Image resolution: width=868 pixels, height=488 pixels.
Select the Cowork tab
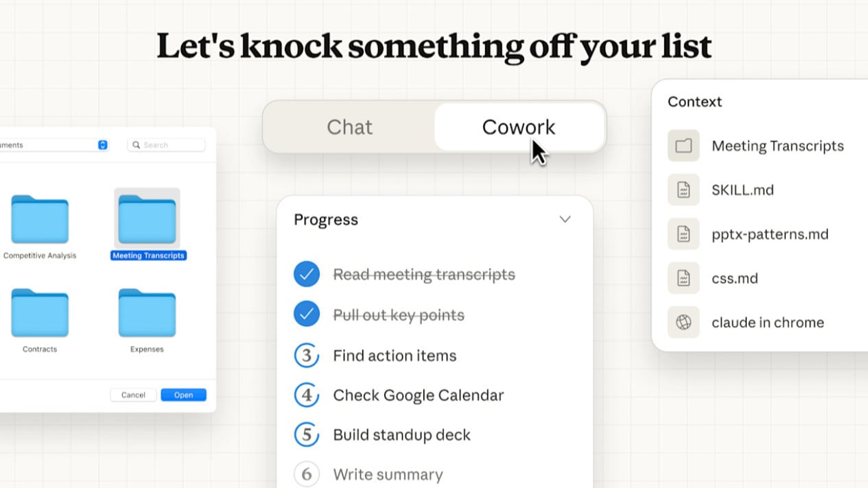pos(519,127)
